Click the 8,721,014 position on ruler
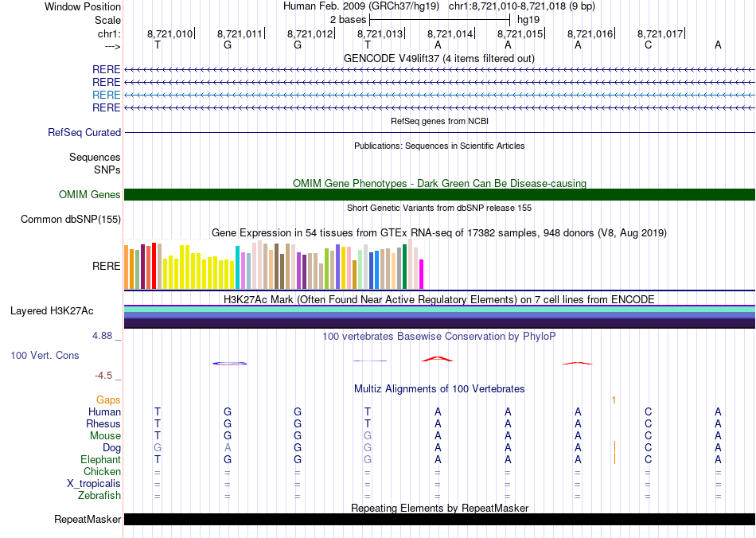The image size is (756, 538). [x=450, y=33]
